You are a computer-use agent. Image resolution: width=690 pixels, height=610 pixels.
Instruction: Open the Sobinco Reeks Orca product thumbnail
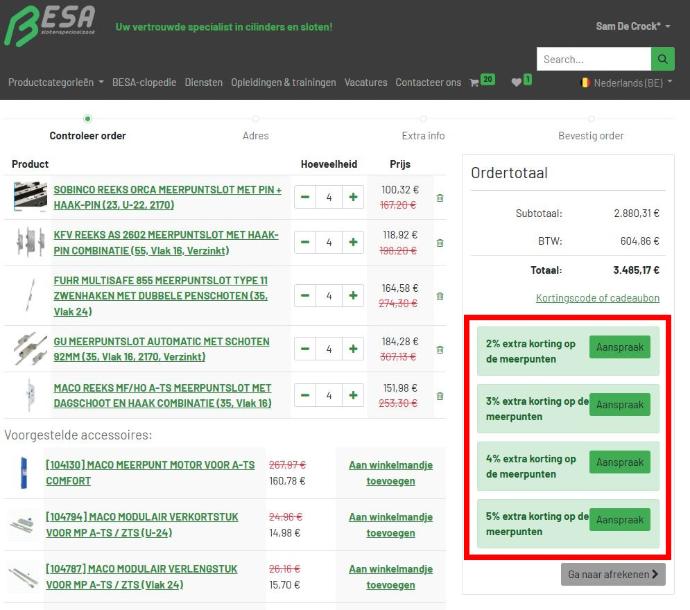tap(30, 197)
